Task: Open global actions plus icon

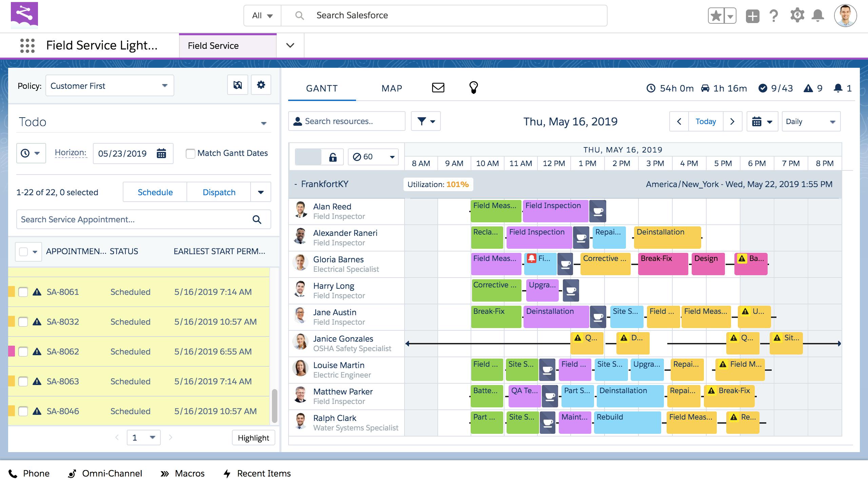Action: tap(752, 16)
